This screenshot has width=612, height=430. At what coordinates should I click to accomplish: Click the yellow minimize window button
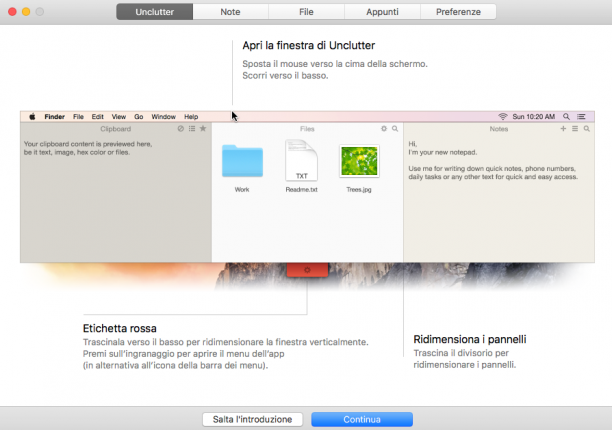(26, 12)
